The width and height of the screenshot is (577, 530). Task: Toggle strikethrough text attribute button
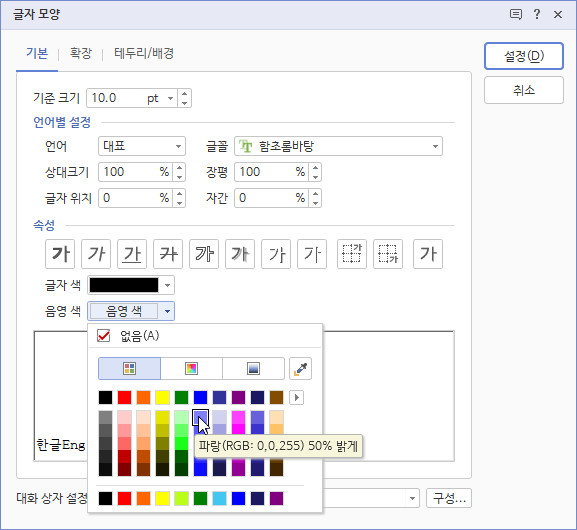tap(168, 254)
